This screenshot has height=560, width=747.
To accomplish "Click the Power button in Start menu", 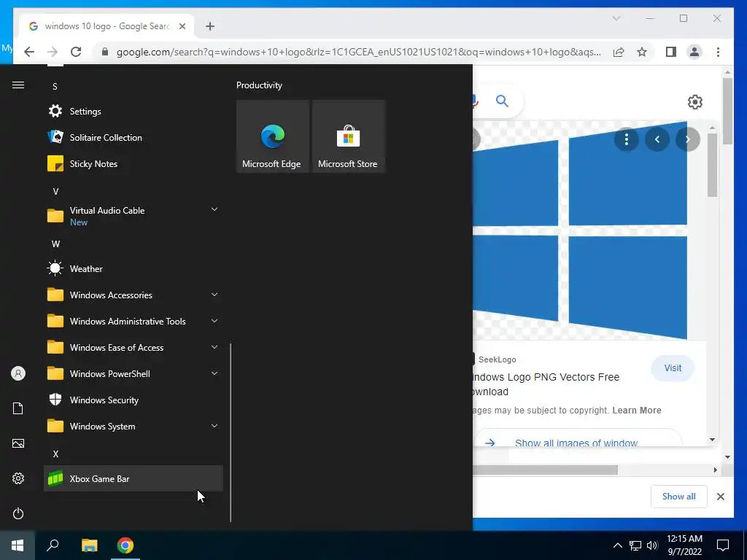I will point(18,513).
